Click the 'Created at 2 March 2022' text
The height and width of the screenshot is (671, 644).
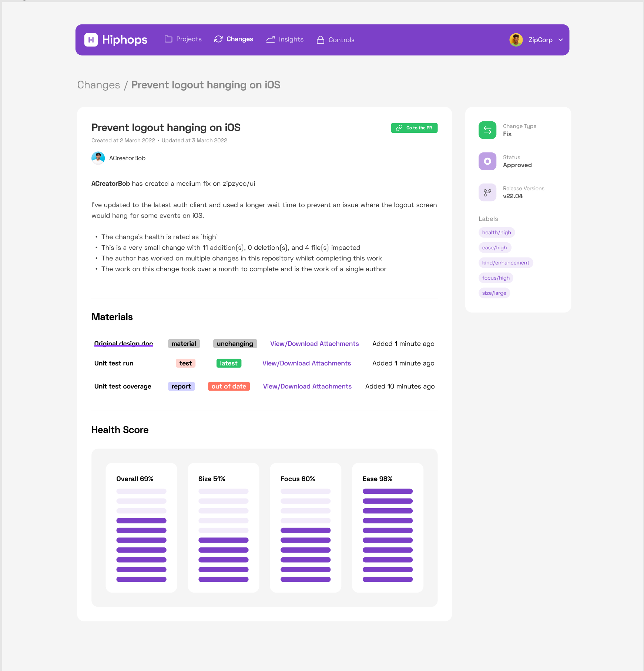click(123, 141)
